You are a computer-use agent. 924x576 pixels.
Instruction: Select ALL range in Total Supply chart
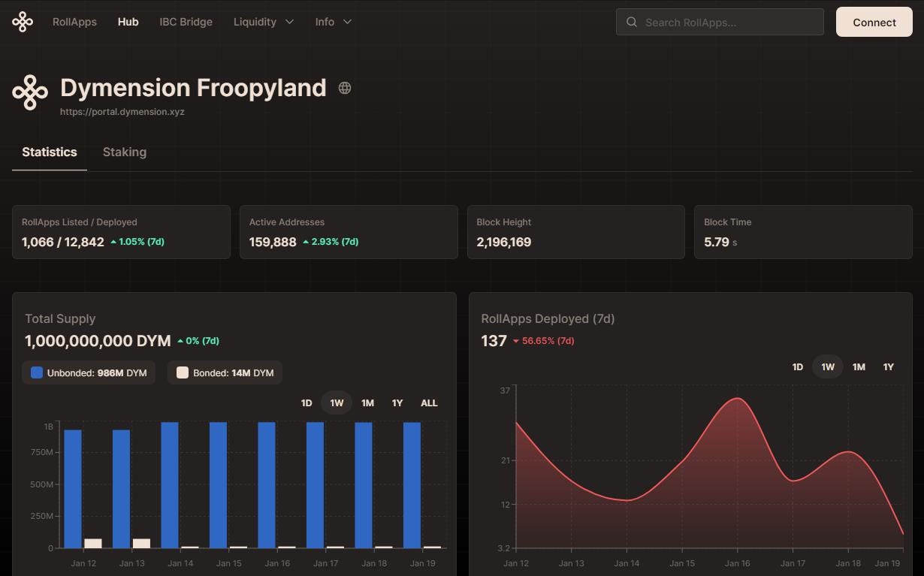tap(429, 403)
